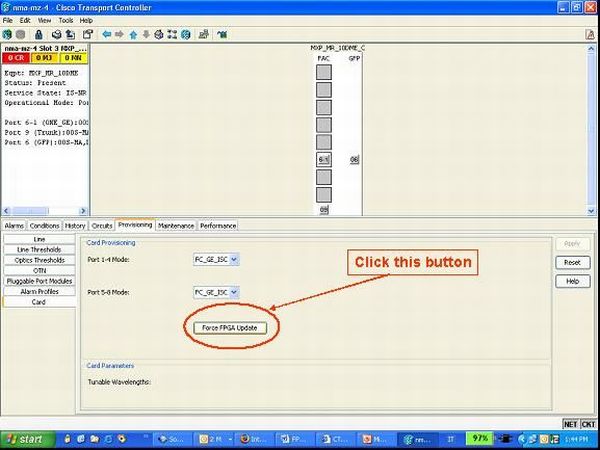The width and height of the screenshot is (600, 450).
Task: Click the Firefox taskbar item
Action: [x=253, y=439]
